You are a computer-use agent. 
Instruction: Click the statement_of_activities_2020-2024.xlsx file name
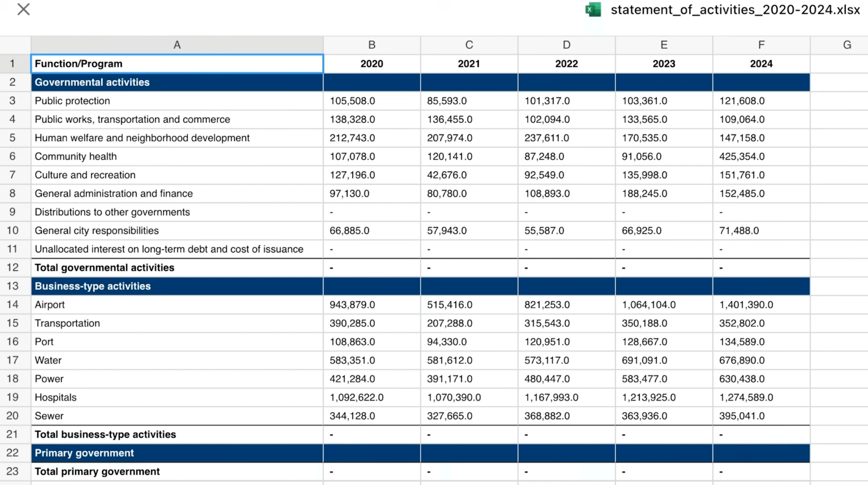point(735,10)
